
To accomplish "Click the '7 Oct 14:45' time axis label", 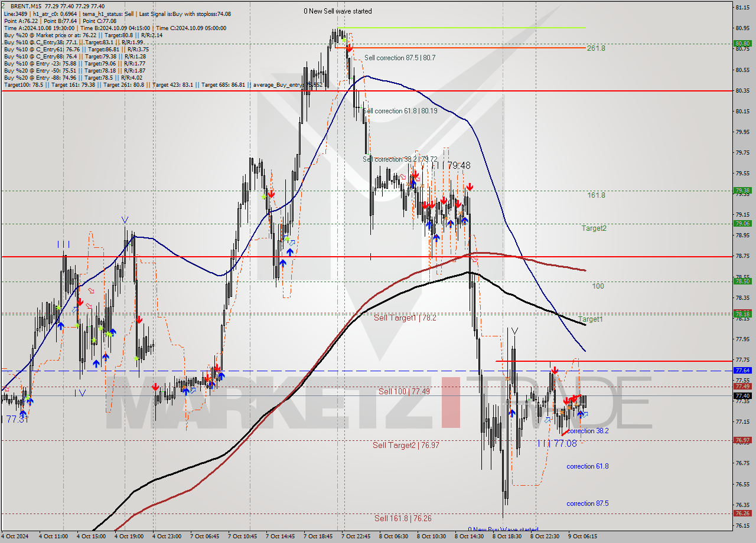I will click(281, 537).
